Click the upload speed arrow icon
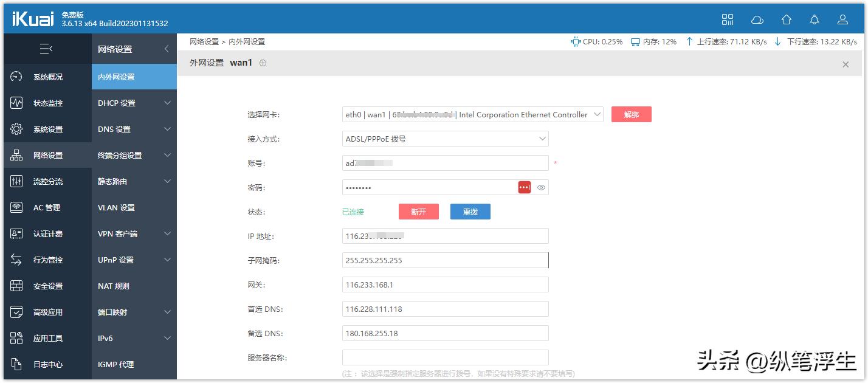This screenshot has width=868, height=383. 689,41
